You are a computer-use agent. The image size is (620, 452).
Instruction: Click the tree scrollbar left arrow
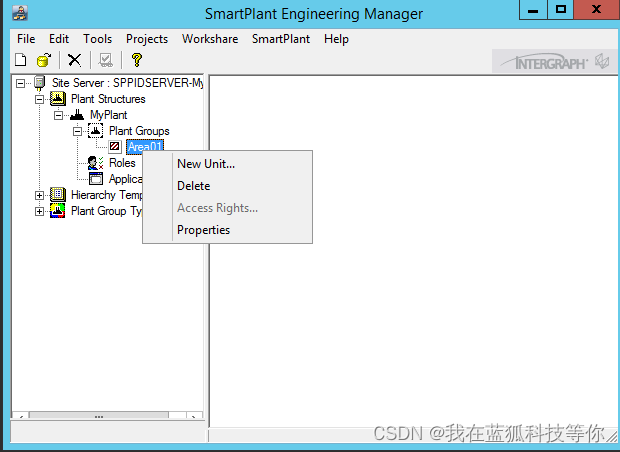(x=21, y=416)
